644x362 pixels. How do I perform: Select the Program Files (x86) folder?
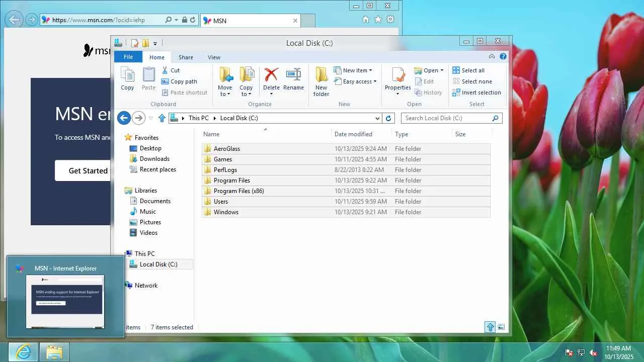click(346, 191)
